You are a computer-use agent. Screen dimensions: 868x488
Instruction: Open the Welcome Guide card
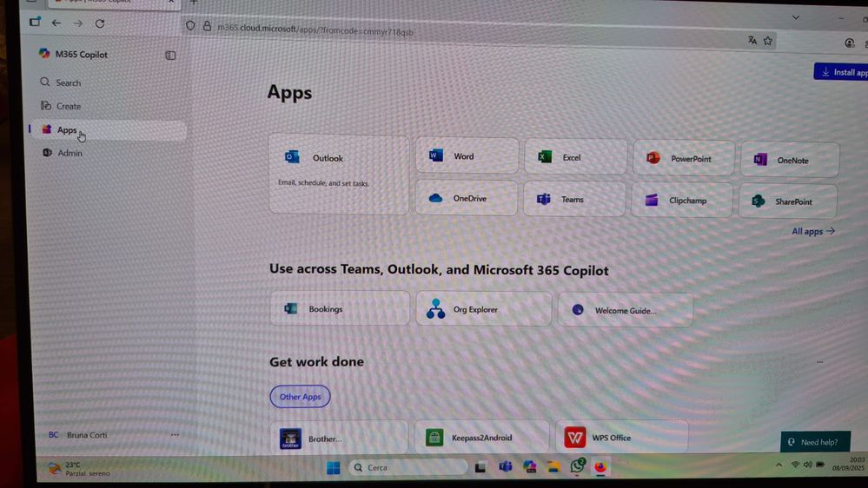pos(626,310)
